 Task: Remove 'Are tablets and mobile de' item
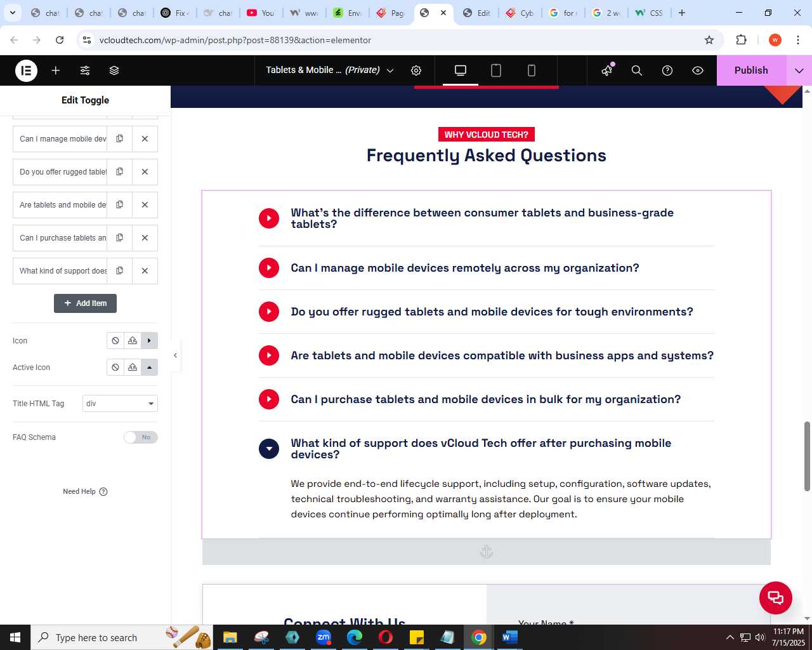point(145,204)
